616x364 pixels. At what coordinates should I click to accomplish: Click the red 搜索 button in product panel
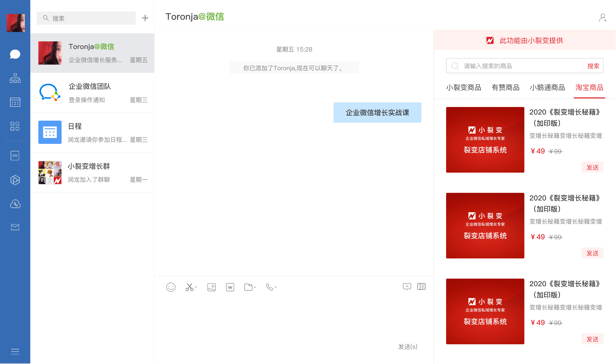point(593,66)
